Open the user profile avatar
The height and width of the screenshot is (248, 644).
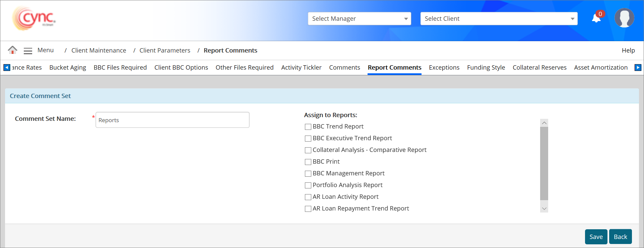[x=624, y=18]
